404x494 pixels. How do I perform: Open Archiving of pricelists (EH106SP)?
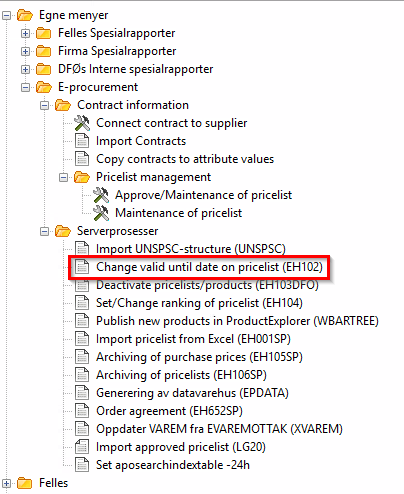click(x=181, y=375)
